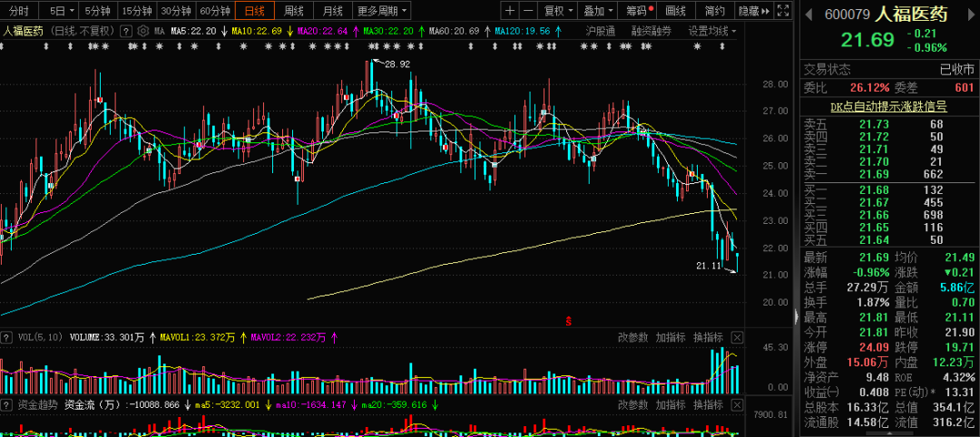Click 买一 price 21.68 row
This screenshot has width=980, height=437.
pos(888,189)
